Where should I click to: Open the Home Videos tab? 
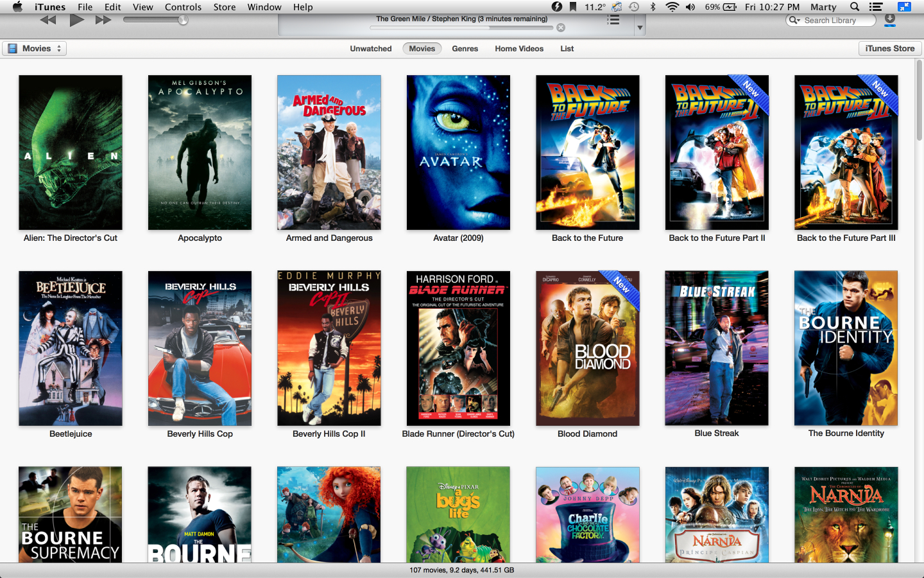(x=519, y=48)
